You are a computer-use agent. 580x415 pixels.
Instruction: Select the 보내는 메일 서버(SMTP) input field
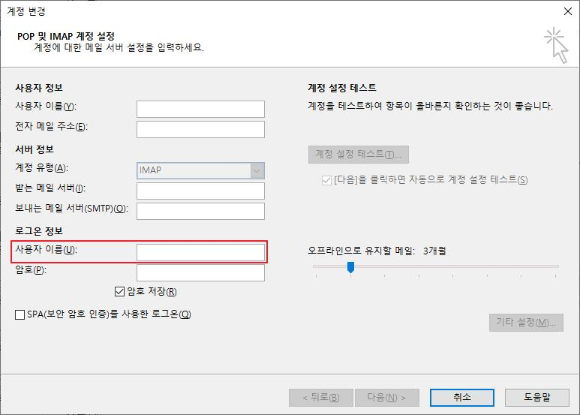click(x=200, y=211)
